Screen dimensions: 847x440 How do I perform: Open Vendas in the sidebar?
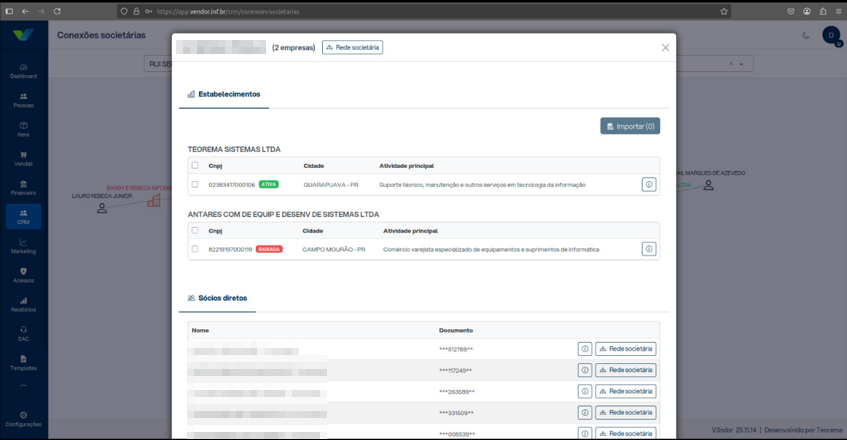(x=23, y=159)
